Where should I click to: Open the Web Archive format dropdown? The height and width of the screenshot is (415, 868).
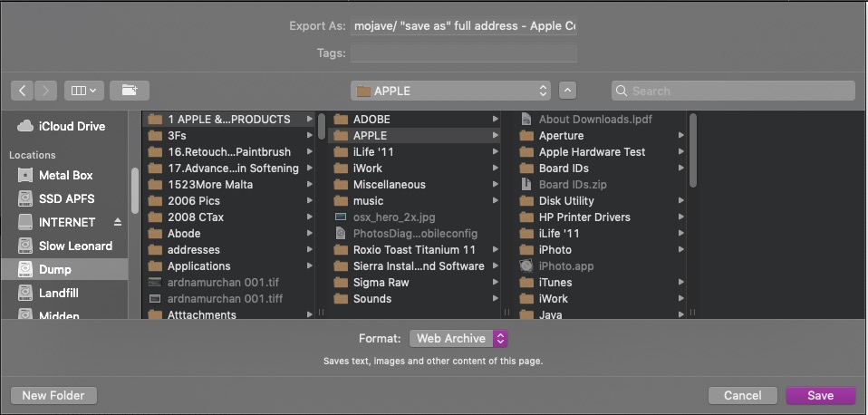tap(458, 338)
